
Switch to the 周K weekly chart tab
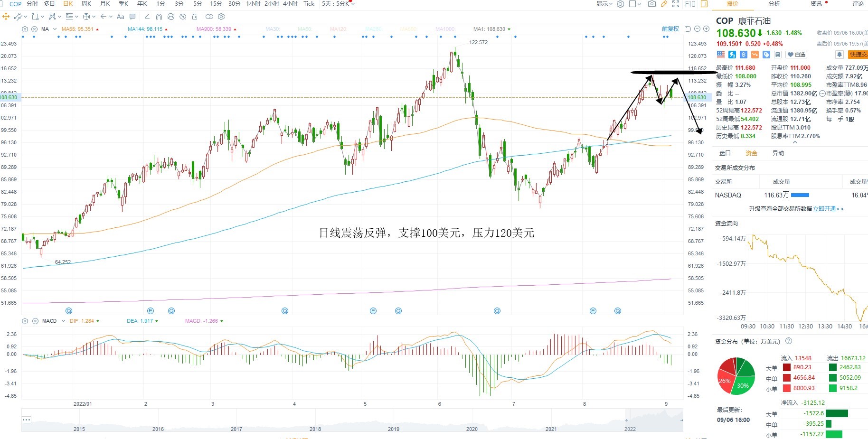86,4
